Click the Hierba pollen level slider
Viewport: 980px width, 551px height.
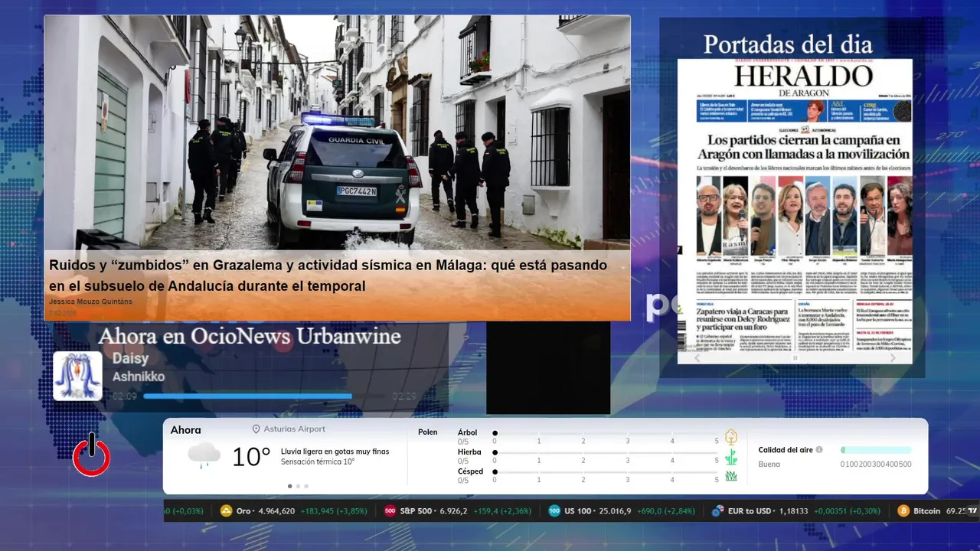(606, 453)
